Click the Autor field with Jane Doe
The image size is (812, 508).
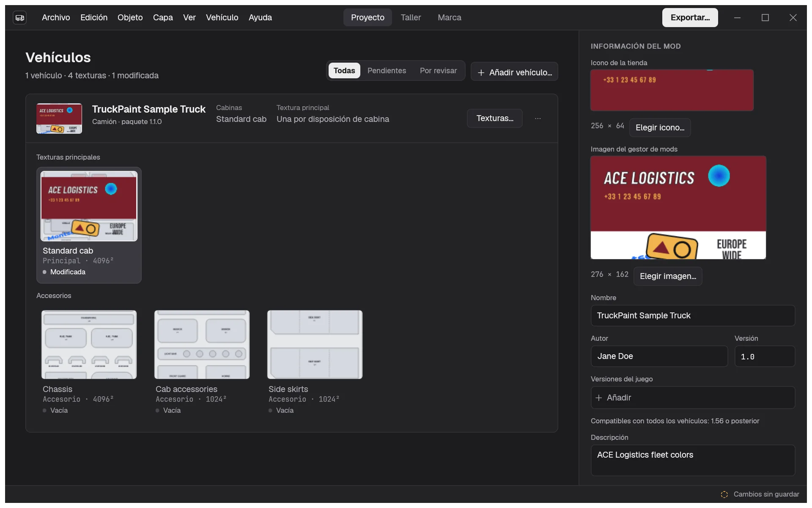[x=659, y=356]
